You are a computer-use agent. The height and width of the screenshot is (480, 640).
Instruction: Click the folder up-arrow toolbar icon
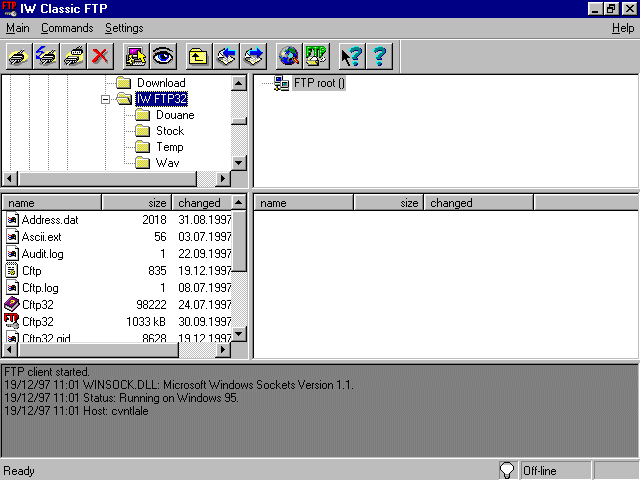click(198, 55)
